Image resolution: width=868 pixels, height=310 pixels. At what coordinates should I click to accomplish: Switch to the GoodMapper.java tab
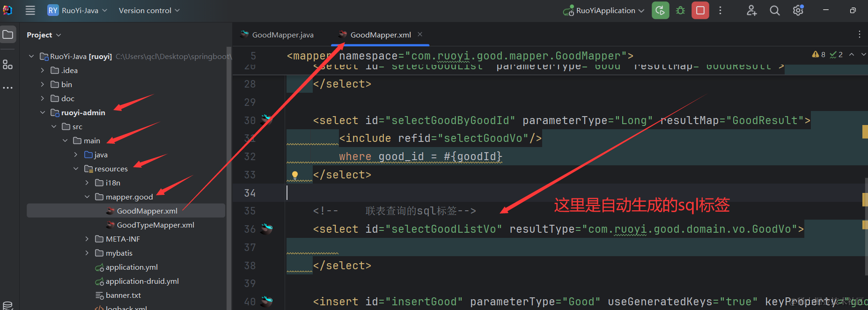pyautogui.click(x=282, y=35)
